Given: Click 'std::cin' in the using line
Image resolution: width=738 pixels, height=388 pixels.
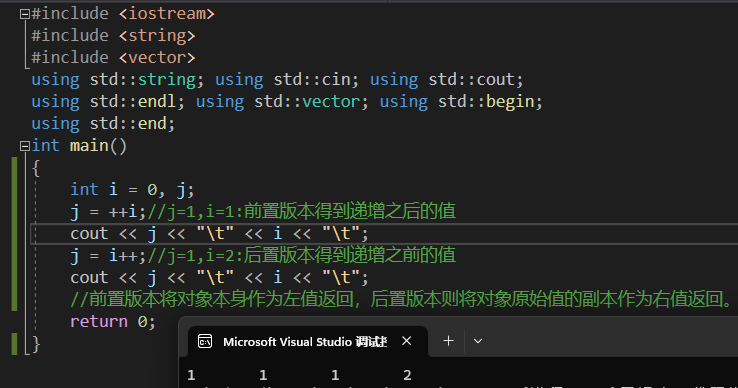Looking at the screenshot, I should pyautogui.click(x=312, y=80).
